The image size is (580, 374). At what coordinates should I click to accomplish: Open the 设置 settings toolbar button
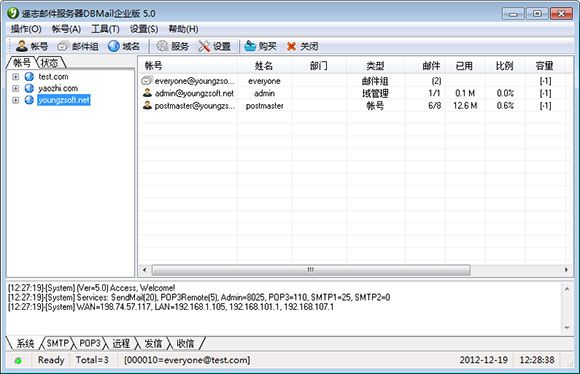(x=215, y=46)
